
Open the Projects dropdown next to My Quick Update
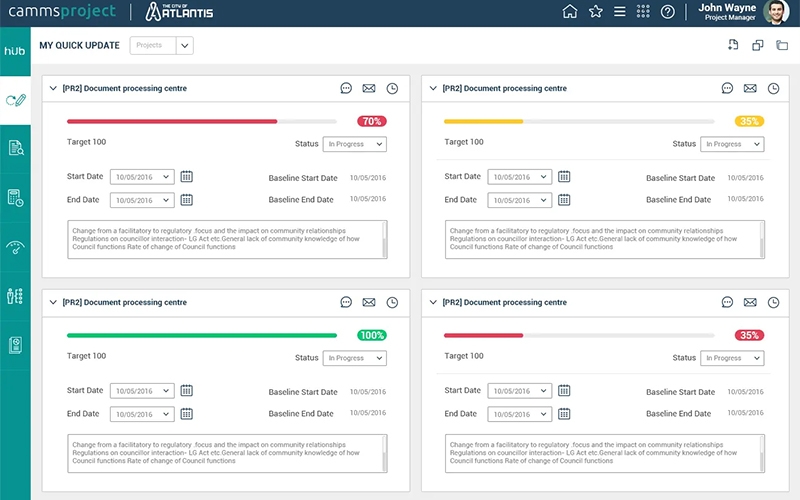(185, 45)
